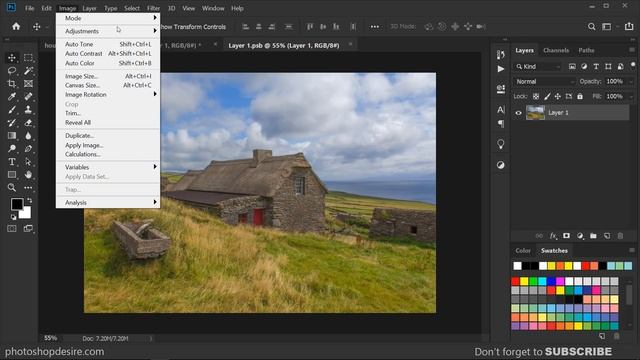Switch to the Paths tab
The image size is (640, 360).
(x=586, y=50)
